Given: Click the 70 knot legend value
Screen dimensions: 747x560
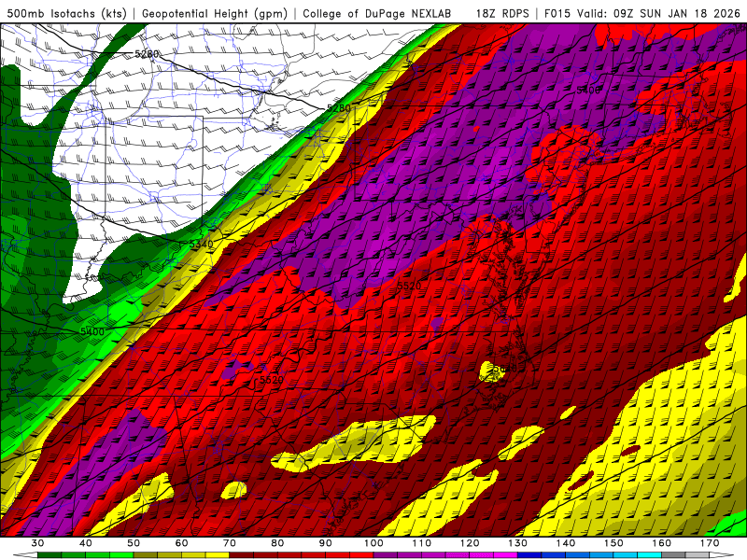Looking at the screenshot, I should 230,543.
